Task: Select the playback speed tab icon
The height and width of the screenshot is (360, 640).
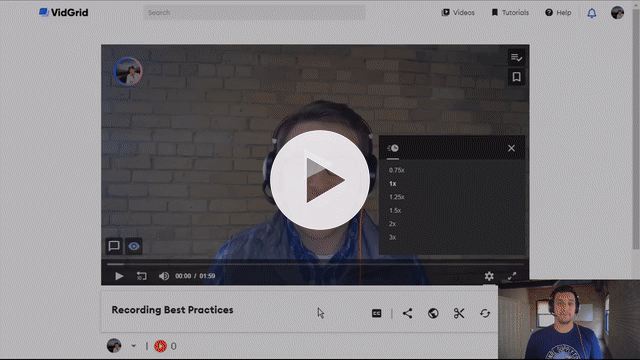Action: 393,149
